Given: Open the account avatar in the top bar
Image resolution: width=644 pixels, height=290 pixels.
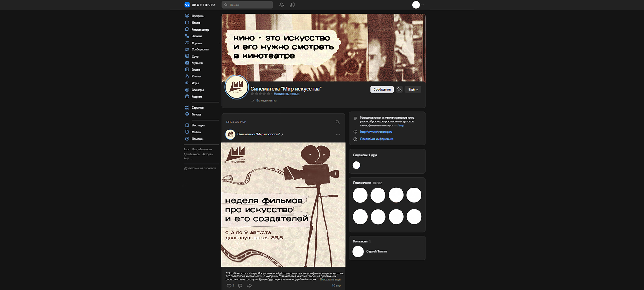Looking at the screenshot, I should tap(416, 5).
